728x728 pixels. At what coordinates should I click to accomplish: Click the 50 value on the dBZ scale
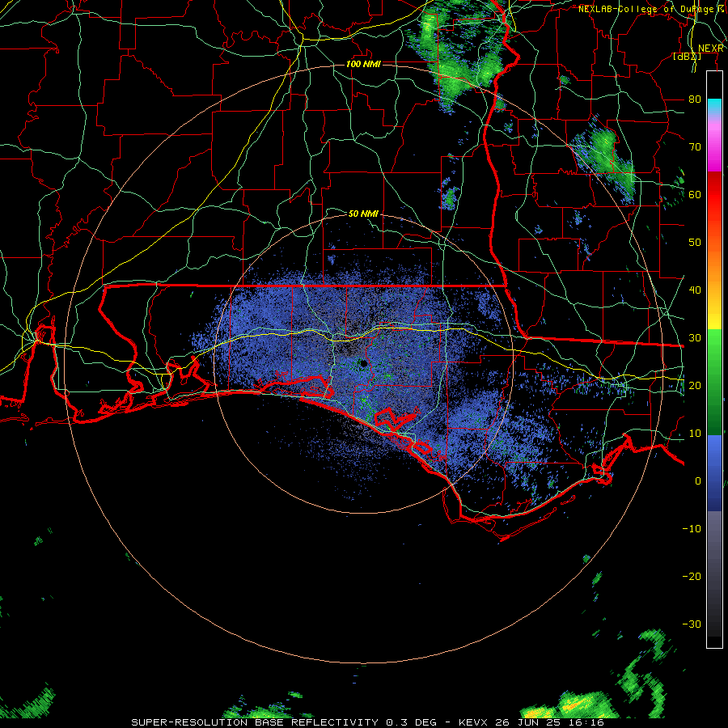[x=695, y=243]
